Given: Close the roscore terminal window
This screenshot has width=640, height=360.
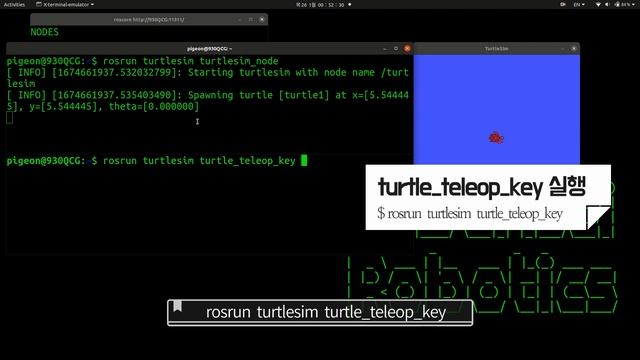Looking at the screenshot, I should [262, 19].
